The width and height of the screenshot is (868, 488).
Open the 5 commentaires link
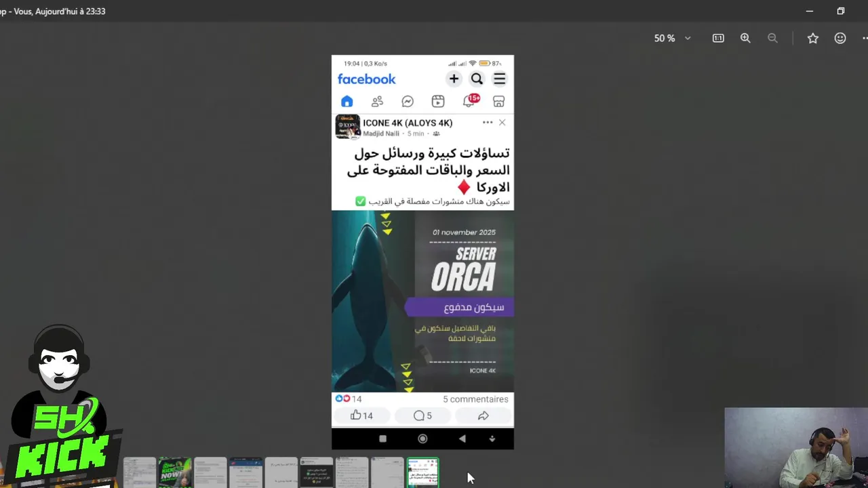[475, 399]
